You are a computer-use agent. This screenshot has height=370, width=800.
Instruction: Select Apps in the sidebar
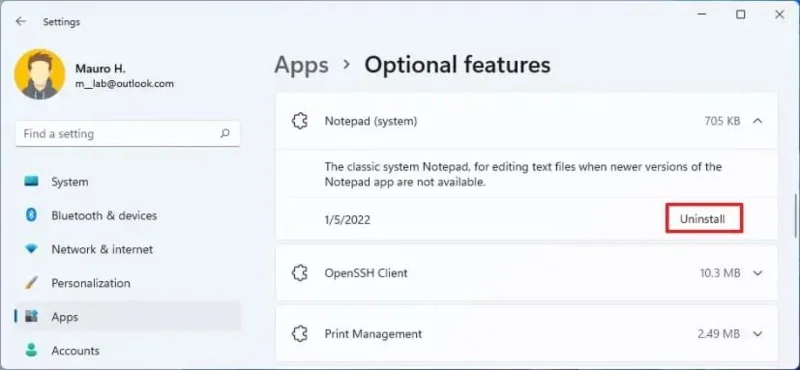128,316
